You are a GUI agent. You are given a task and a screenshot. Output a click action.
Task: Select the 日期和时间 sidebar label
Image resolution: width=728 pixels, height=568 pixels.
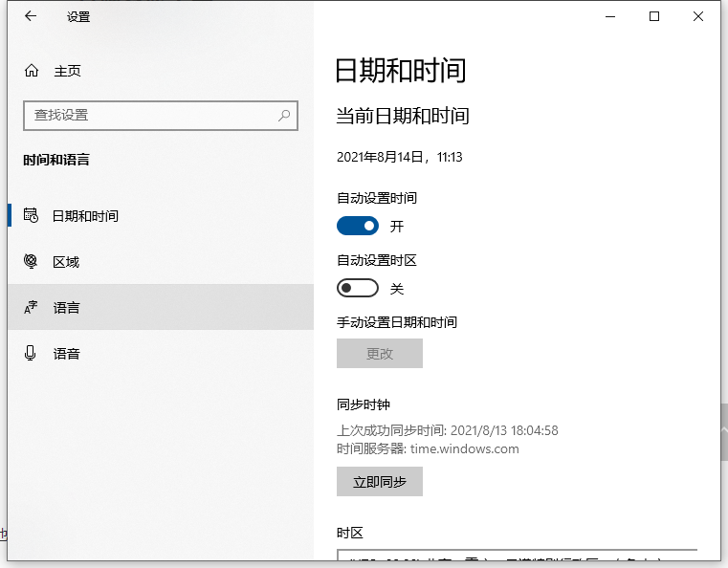pos(85,216)
